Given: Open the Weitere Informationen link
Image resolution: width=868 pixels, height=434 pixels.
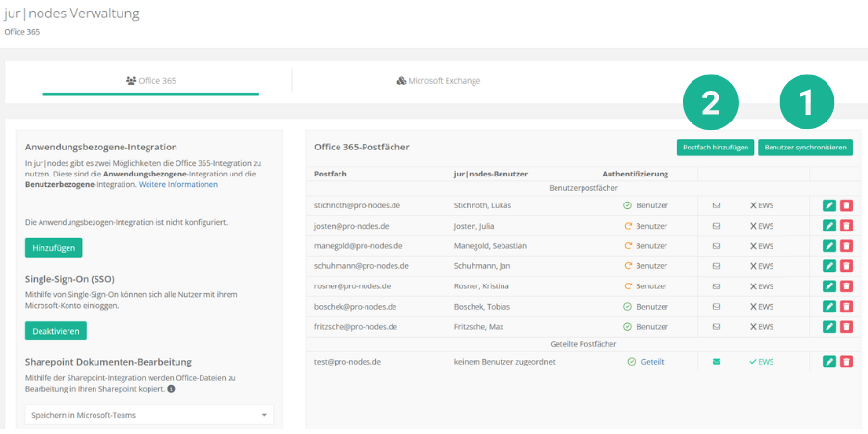Looking at the screenshot, I should [178, 184].
